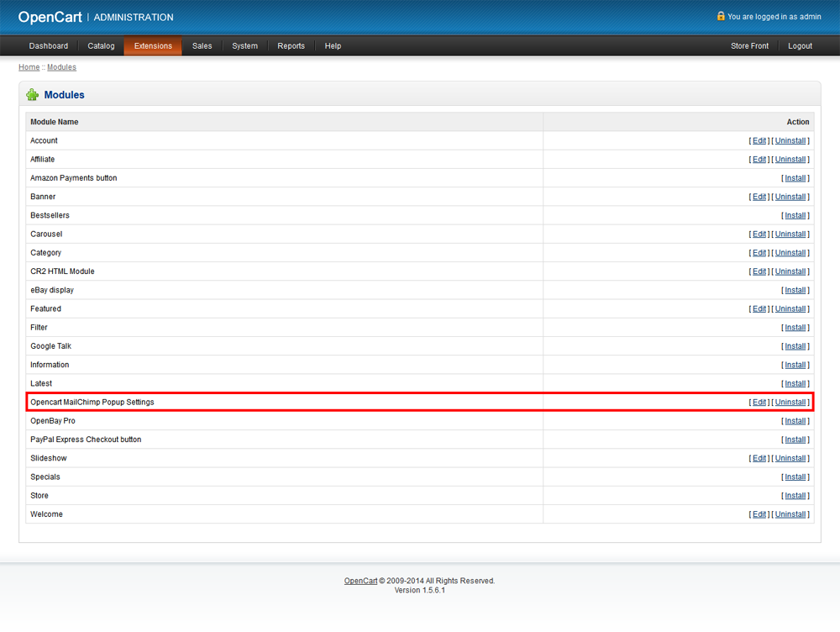Select the 'Opencart MailChimp Popup Settings' row name
The image size is (840, 632).
click(92, 402)
